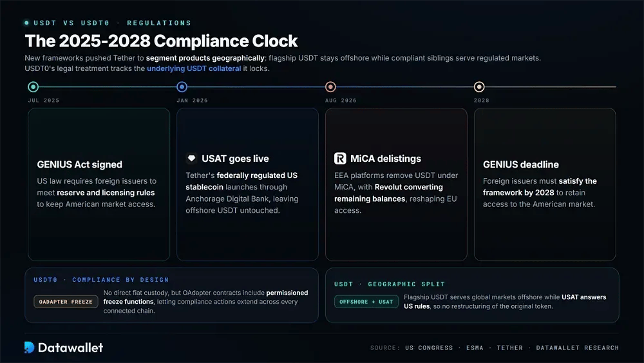Click the JUL 2025 timeline marker
The width and height of the screenshot is (644, 363).
33,87
